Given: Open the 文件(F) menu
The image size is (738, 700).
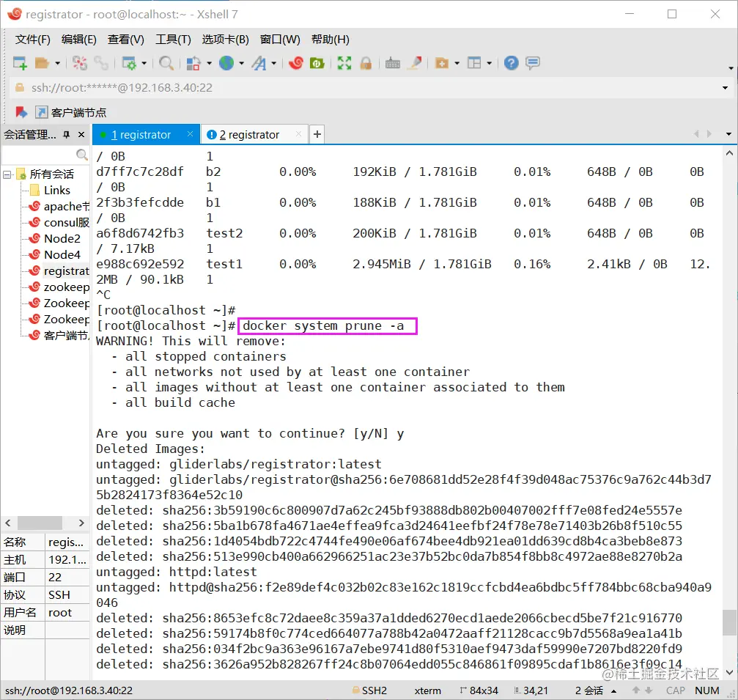Looking at the screenshot, I should [32, 39].
